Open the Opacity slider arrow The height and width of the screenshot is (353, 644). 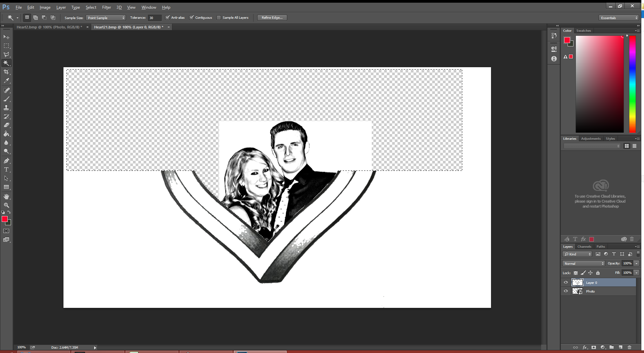637,263
